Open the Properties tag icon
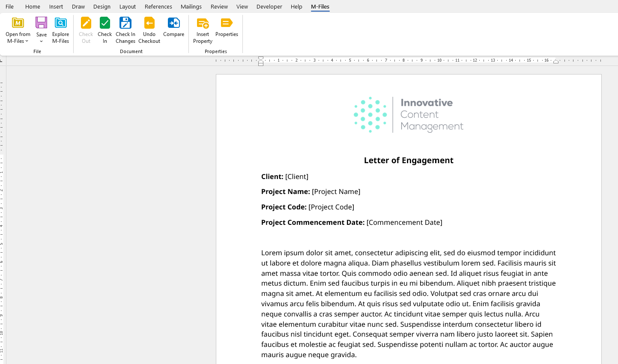Screen dimensions: 618x364 227,23
